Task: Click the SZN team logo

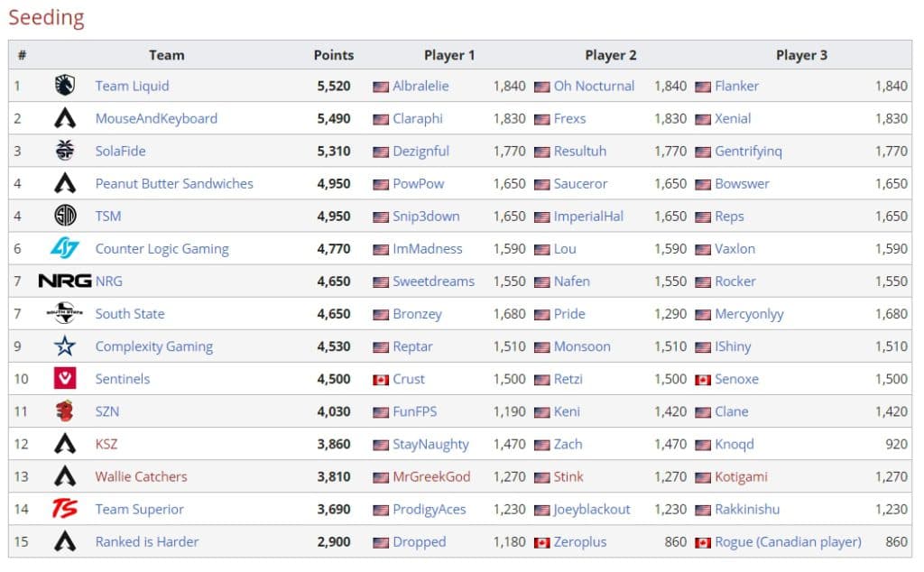Action: [64, 411]
